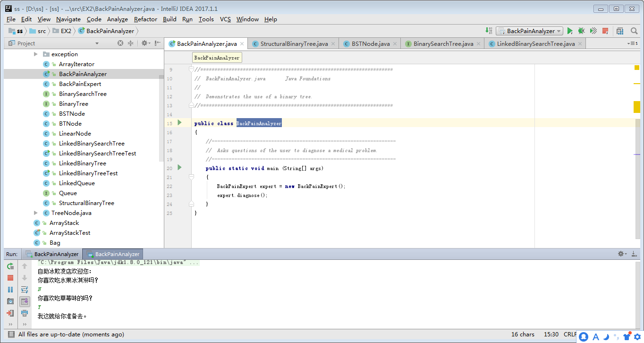Click the blue A input method icon

pos(595,337)
